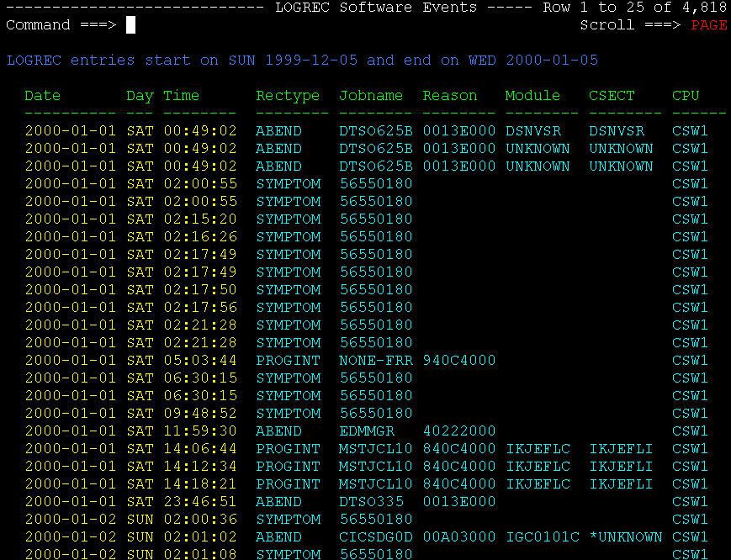The height and width of the screenshot is (560, 731).
Task: Click time 02:01:08 in the last row
Action: click(200, 554)
